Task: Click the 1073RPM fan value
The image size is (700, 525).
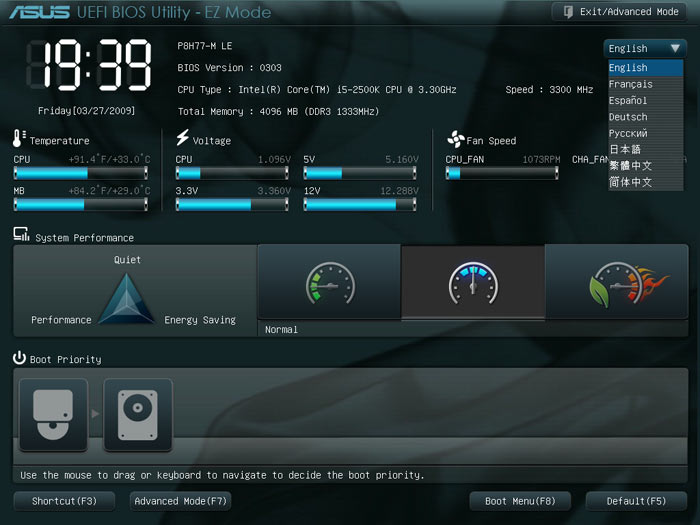Action: tap(541, 159)
